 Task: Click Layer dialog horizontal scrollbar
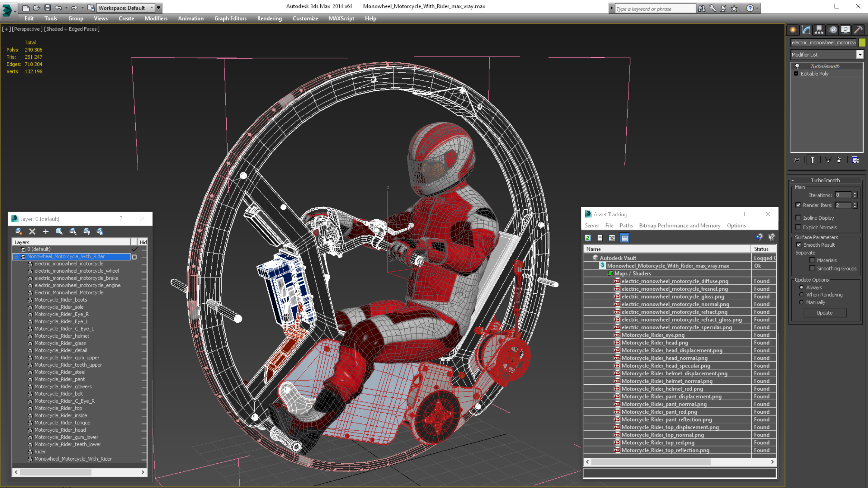(80, 472)
